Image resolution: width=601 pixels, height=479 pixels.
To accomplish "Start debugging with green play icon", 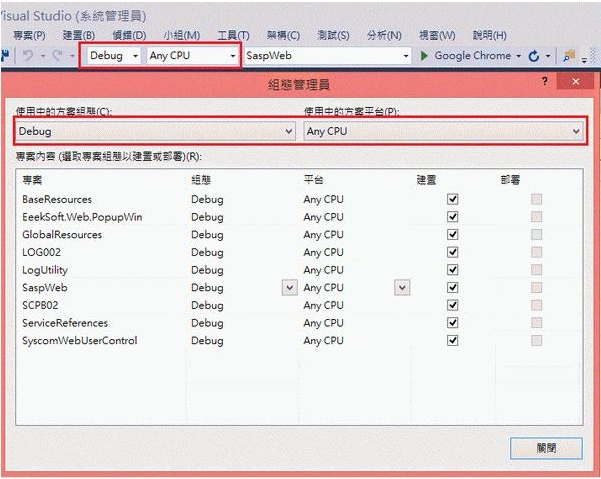I will pos(424,56).
